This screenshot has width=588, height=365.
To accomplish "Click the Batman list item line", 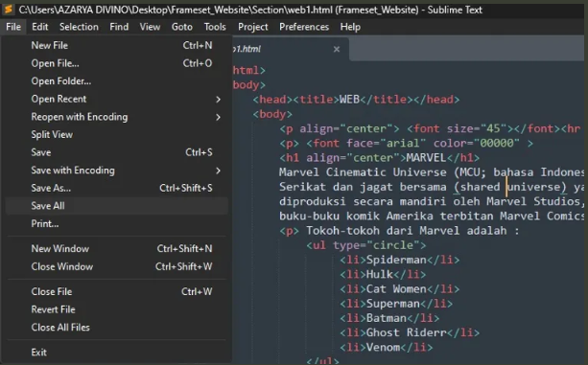I will [389, 318].
